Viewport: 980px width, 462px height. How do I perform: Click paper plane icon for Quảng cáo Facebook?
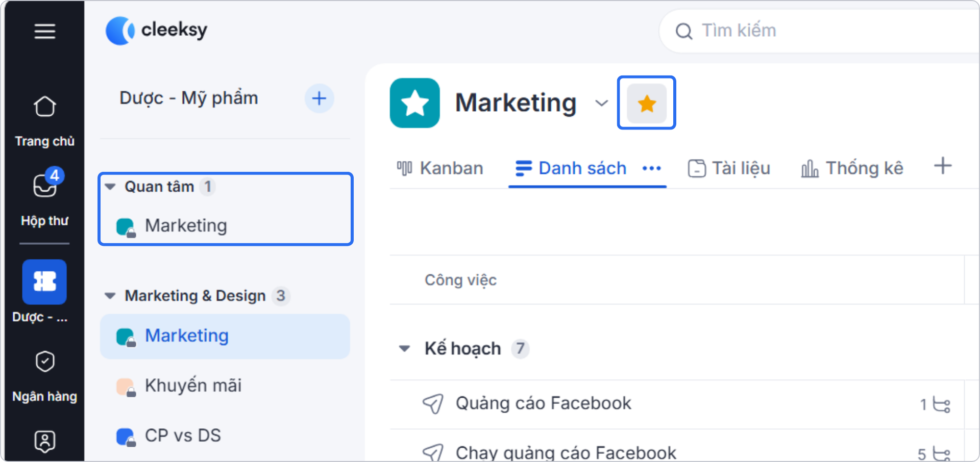pos(433,404)
